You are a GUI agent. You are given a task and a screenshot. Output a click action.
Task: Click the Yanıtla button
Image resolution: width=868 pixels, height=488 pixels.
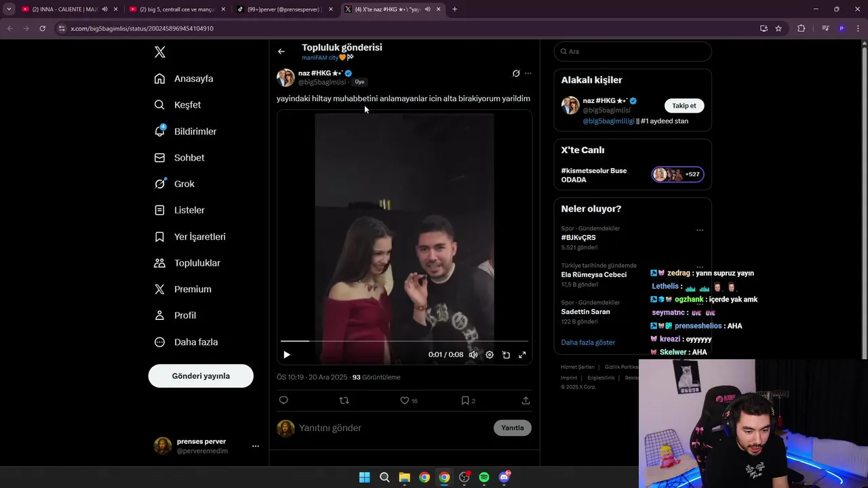[x=513, y=428]
